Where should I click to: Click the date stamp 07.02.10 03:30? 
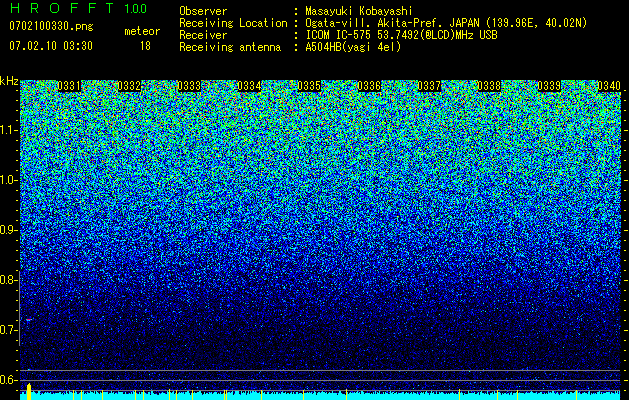(x=51, y=46)
